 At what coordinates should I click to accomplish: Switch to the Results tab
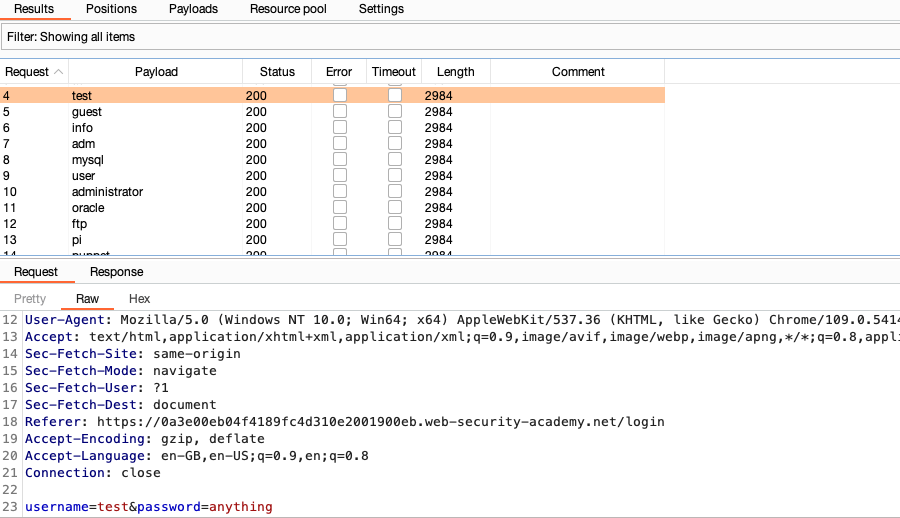(34, 9)
